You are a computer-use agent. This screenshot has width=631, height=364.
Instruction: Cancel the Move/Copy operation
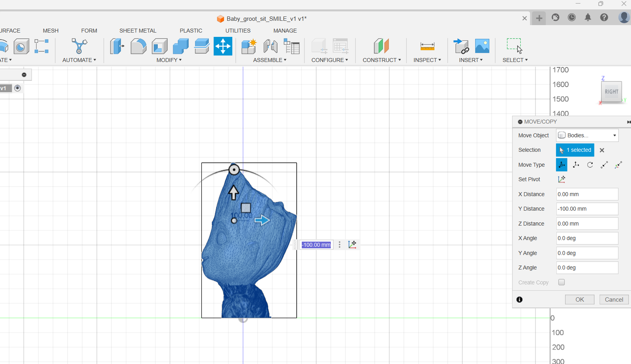coord(614,300)
